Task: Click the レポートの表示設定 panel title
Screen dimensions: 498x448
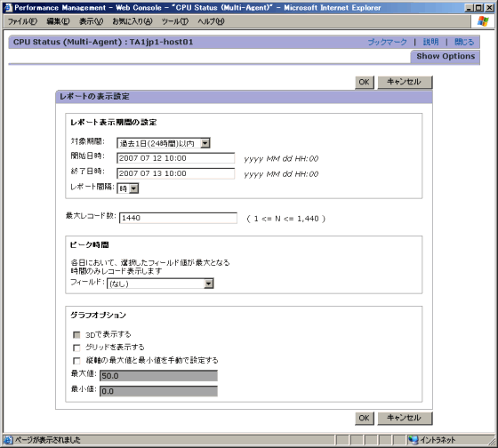Action: coord(94,97)
